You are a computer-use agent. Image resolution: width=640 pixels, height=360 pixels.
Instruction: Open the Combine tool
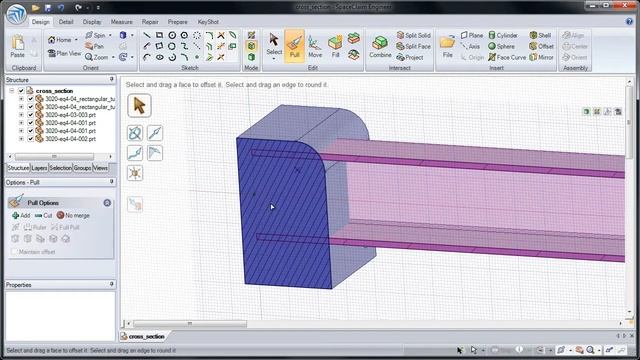point(380,47)
